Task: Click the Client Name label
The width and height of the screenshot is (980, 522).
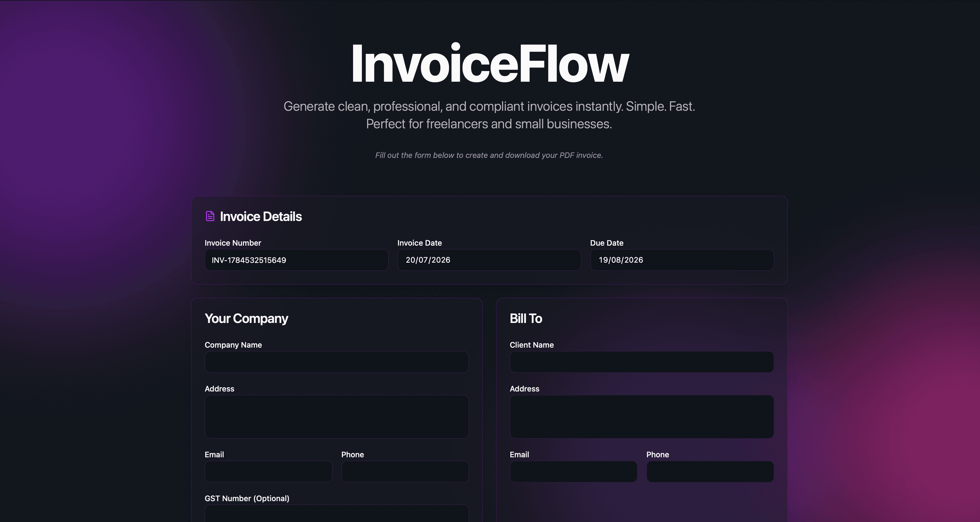Action: coord(531,345)
